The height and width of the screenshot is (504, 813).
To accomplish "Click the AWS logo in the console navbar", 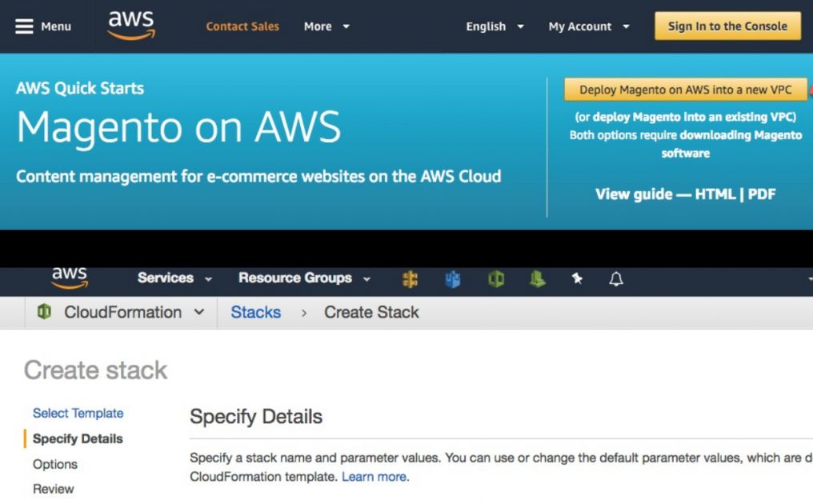I will [x=70, y=278].
